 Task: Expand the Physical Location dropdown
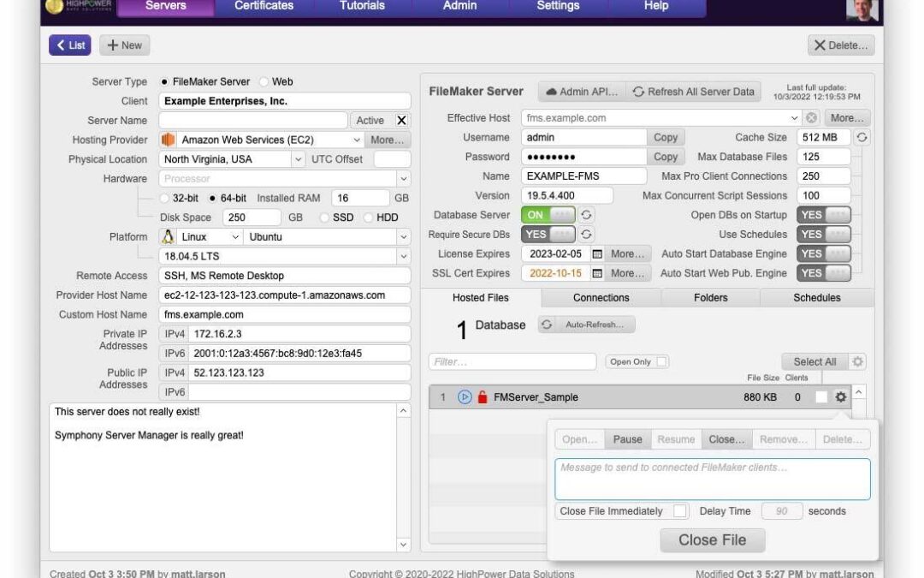(x=299, y=159)
